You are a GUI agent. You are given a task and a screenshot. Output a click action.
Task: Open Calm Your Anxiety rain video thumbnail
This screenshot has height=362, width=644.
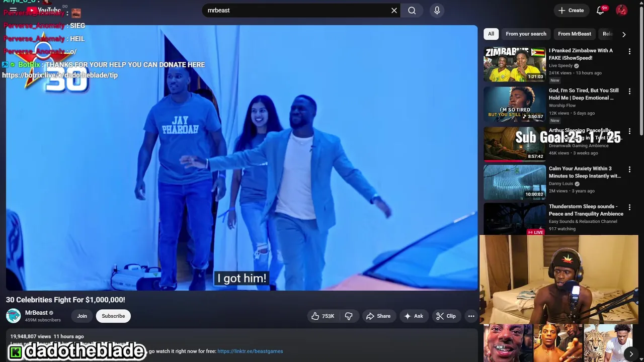515,182
